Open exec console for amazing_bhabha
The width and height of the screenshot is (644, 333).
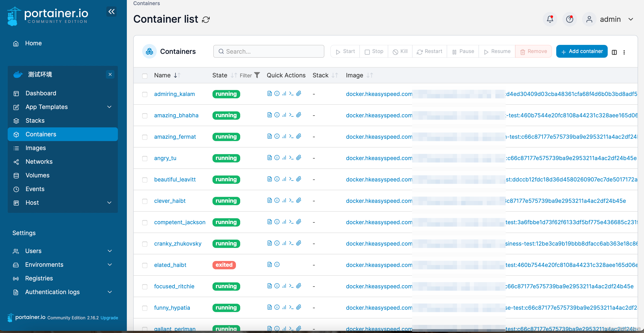click(x=291, y=115)
